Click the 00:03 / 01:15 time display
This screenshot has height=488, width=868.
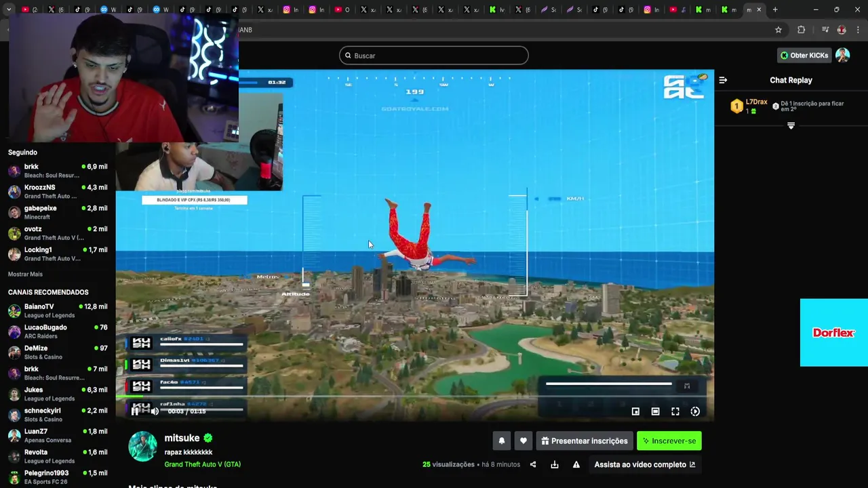186,411
